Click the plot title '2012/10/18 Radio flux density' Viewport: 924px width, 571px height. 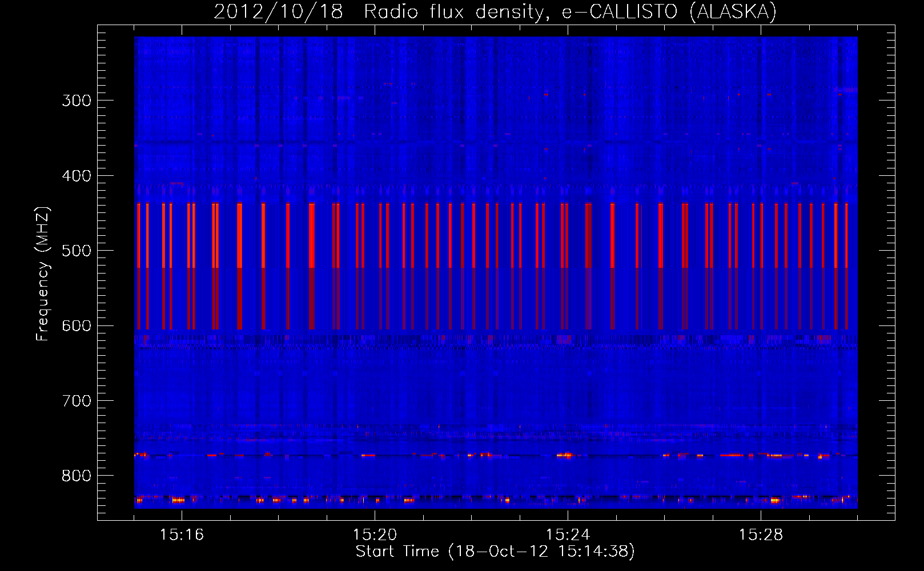click(x=495, y=11)
